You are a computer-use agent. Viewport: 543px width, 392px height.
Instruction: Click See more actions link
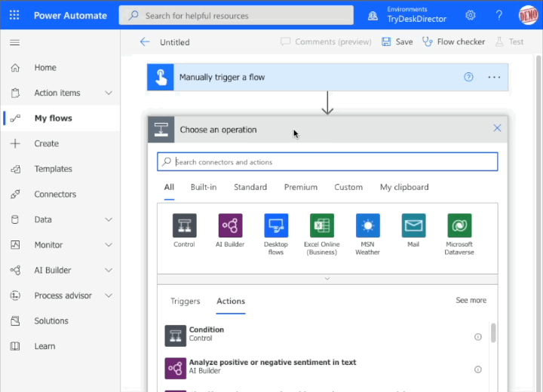[471, 300]
